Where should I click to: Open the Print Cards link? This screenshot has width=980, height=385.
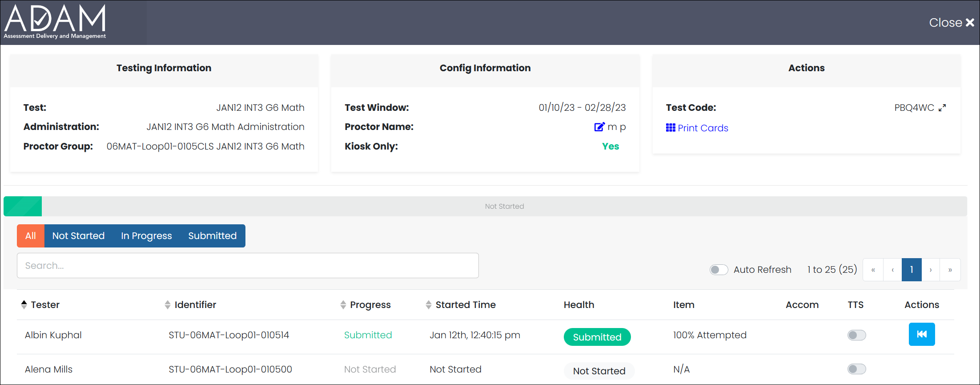point(703,128)
